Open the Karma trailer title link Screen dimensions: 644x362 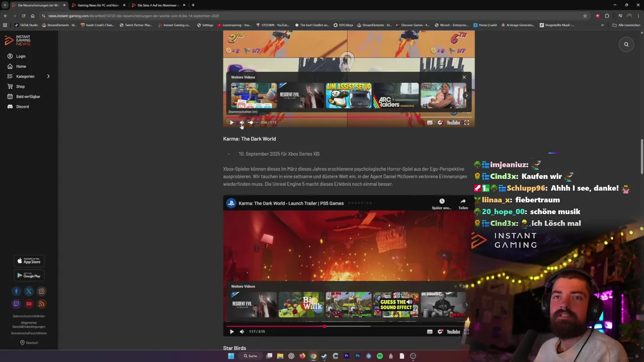click(x=291, y=203)
